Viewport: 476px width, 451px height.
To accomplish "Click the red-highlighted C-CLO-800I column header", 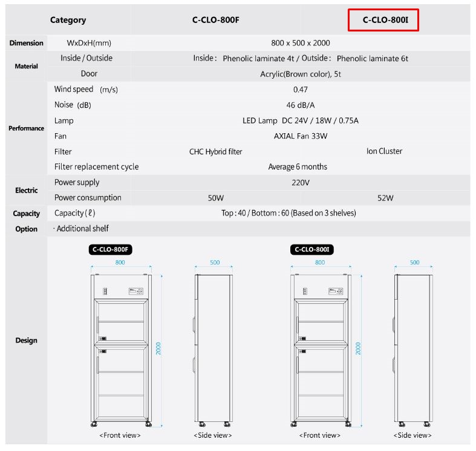I will (382, 20).
